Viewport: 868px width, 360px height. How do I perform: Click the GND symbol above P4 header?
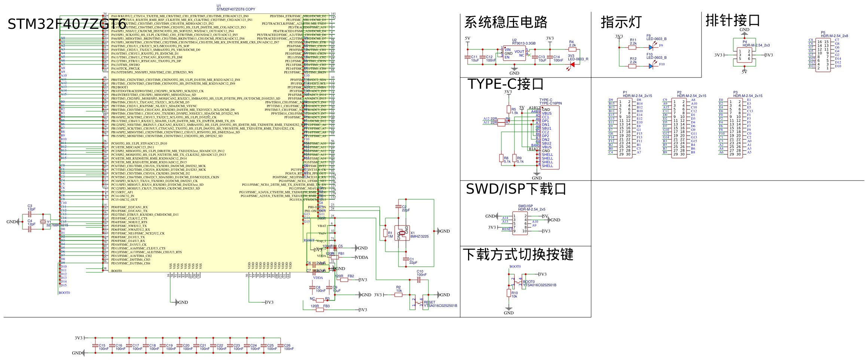tap(745, 31)
